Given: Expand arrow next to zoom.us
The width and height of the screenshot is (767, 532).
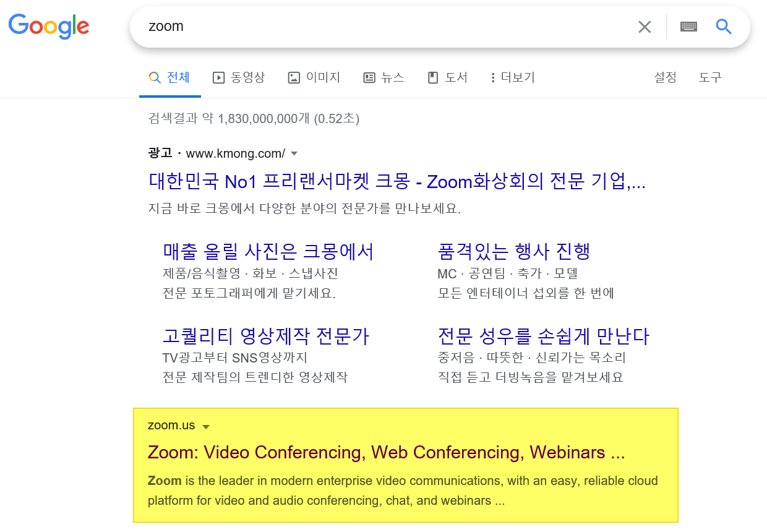Looking at the screenshot, I should click(x=207, y=427).
